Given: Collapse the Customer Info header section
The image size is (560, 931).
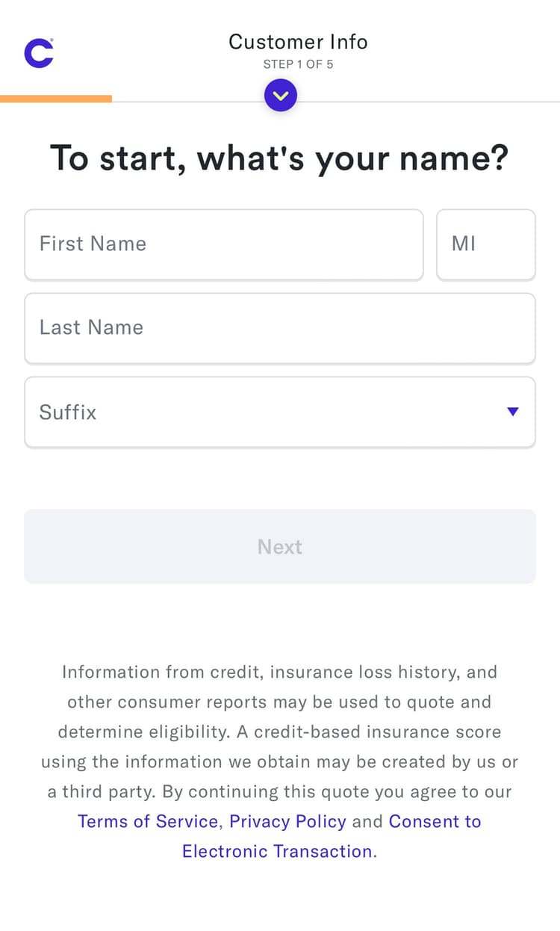Looking at the screenshot, I should [x=280, y=95].
